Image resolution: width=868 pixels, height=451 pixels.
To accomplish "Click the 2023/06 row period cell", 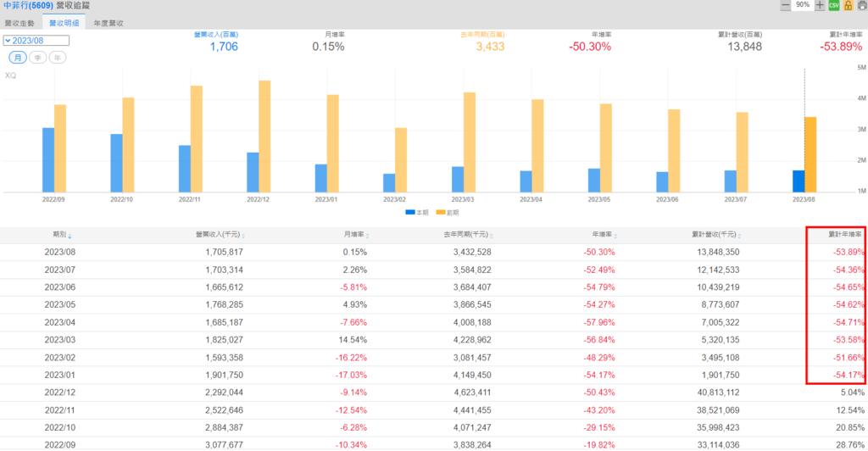I will pyautogui.click(x=60, y=287).
